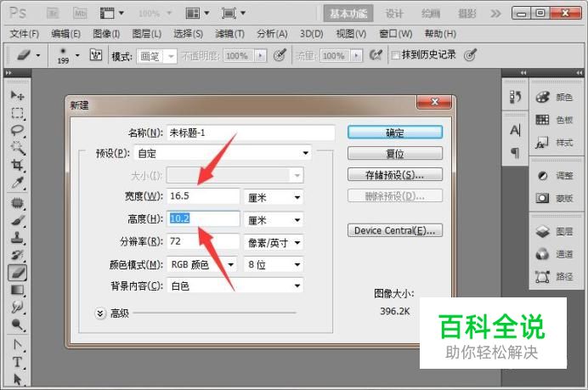Open the 窗口(W) menu
The image size is (588, 390).
(396, 34)
